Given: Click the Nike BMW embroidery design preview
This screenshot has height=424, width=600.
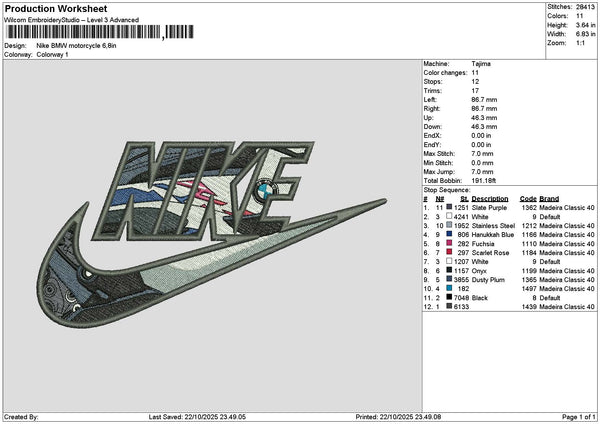Looking at the screenshot, I should [212, 234].
